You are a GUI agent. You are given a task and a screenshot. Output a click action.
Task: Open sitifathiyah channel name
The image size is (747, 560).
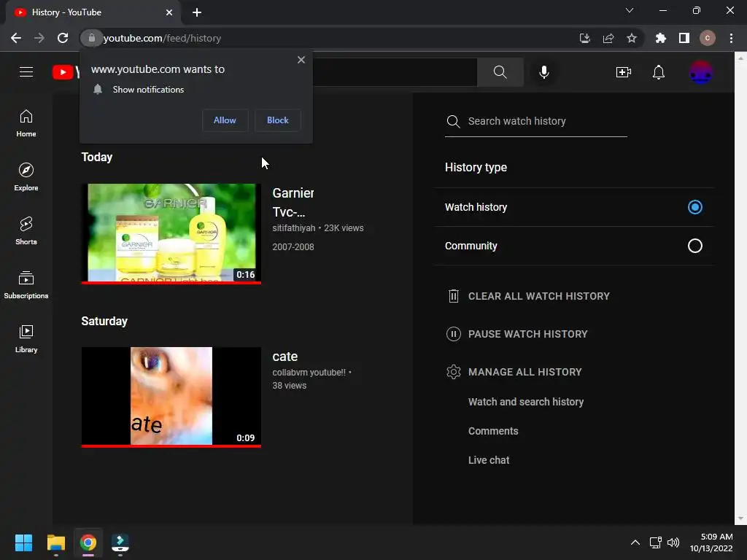(293, 228)
